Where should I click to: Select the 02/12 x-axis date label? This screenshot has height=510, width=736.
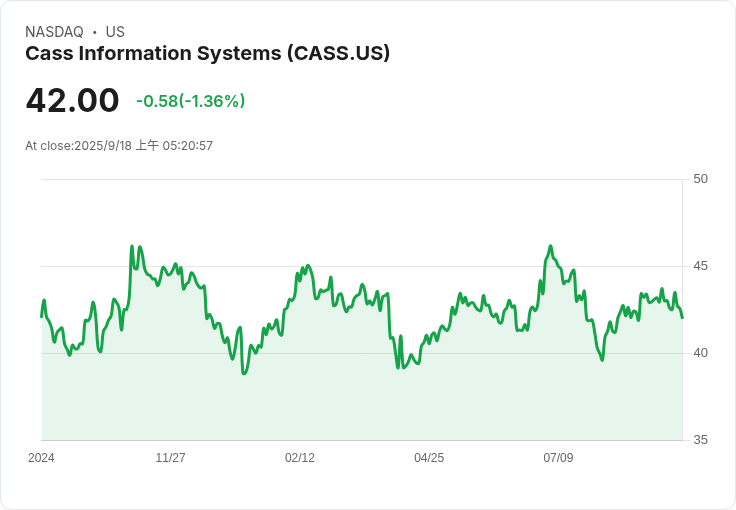pos(300,458)
